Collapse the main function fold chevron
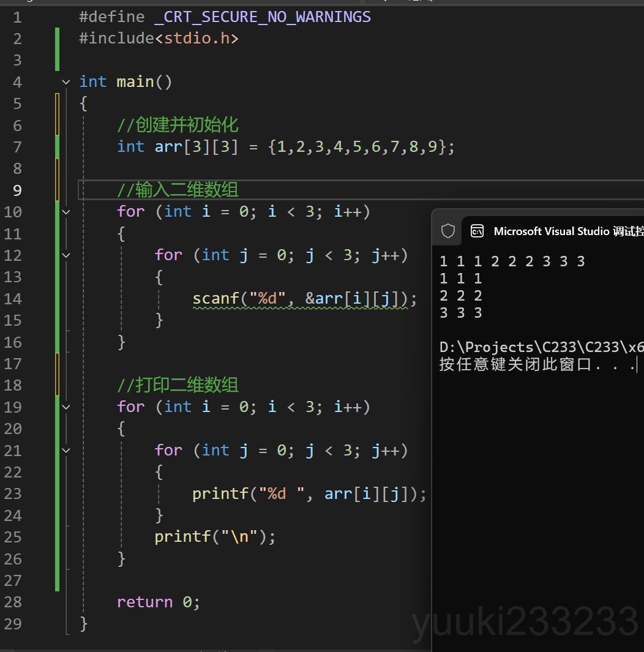This screenshot has width=644, height=652. coord(66,82)
